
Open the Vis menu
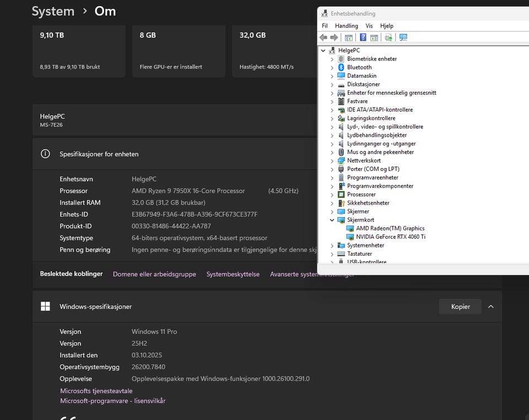[369, 26]
